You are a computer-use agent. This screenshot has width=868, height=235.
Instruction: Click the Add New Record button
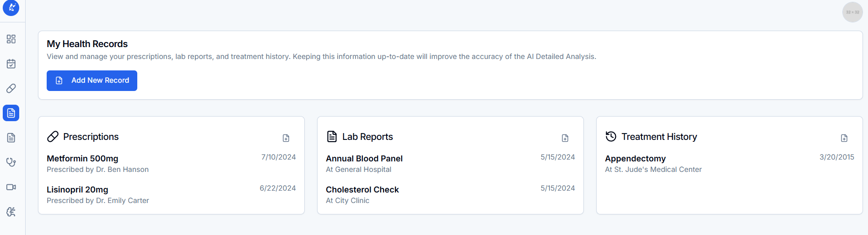click(92, 80)
